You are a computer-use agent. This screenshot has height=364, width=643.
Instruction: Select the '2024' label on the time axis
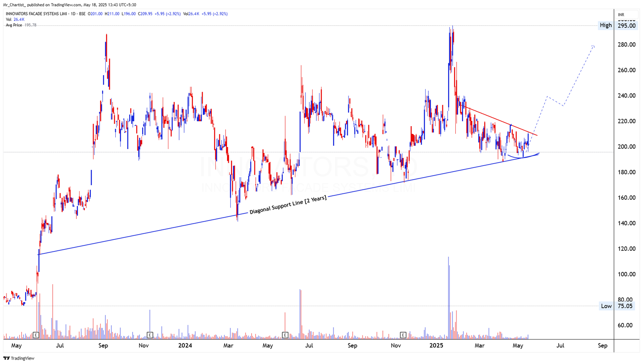click(186, 345)
